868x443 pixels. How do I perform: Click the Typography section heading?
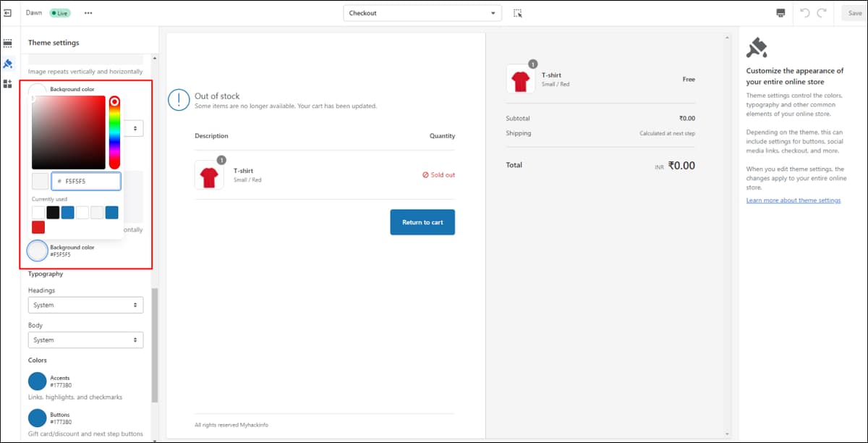[46, 274]
